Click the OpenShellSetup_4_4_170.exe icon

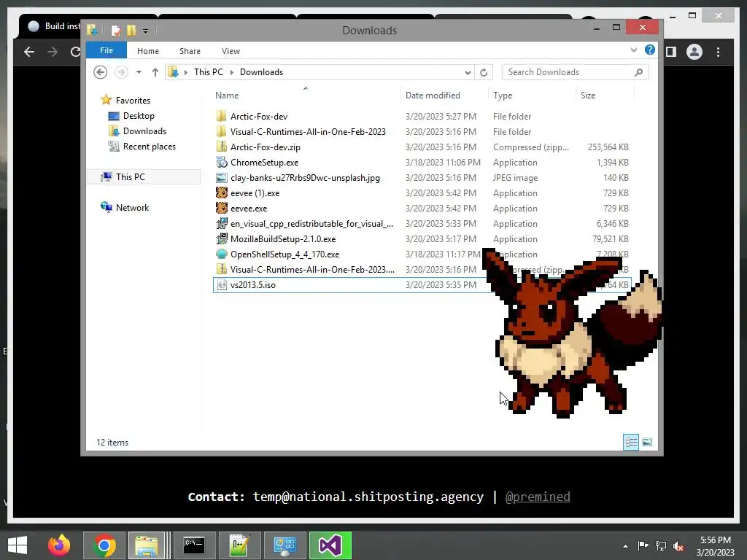pyautogui.click(x=222, y=254)
